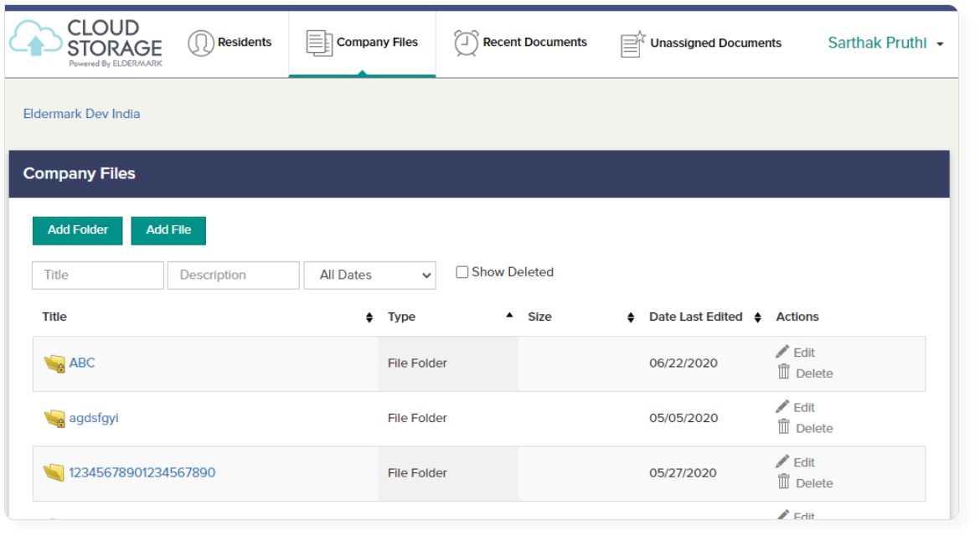Click the Company Files panel heading
980x541 pixels.
[80, 173]
